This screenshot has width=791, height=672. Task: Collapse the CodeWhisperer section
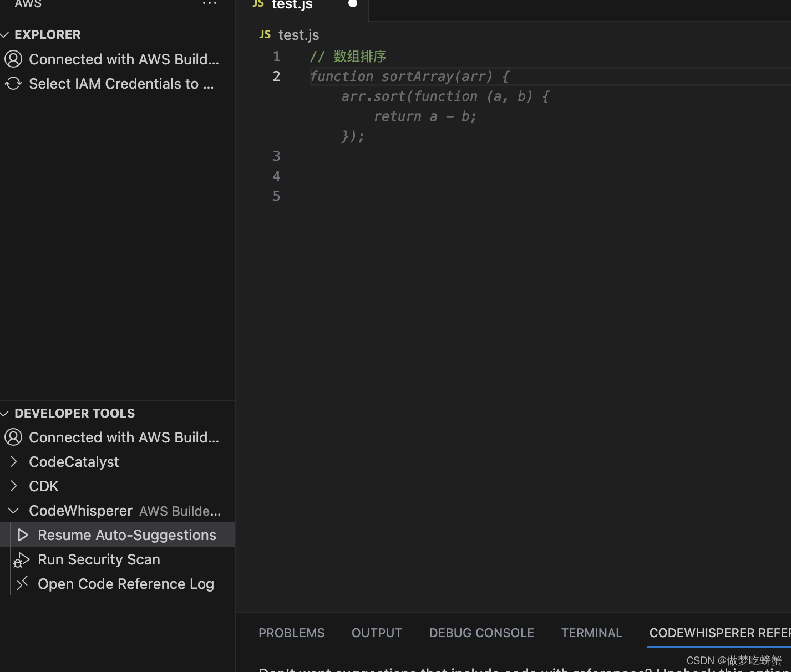[13, 511]
